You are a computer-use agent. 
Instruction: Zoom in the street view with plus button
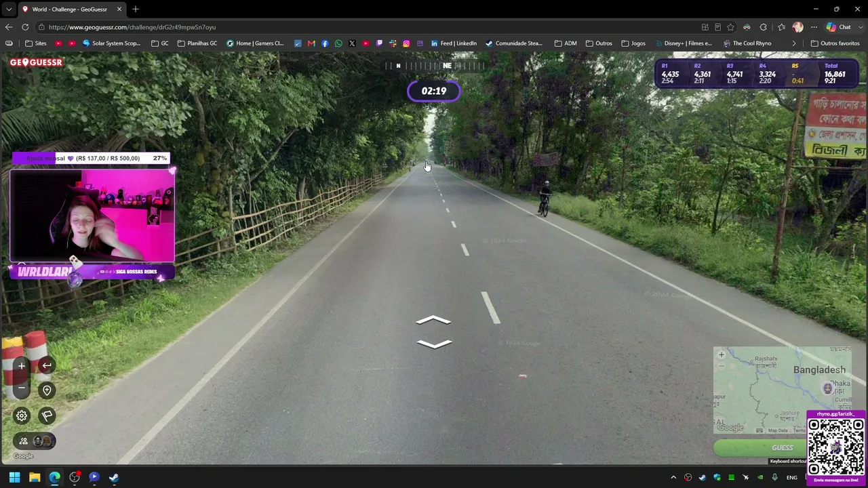22,366
